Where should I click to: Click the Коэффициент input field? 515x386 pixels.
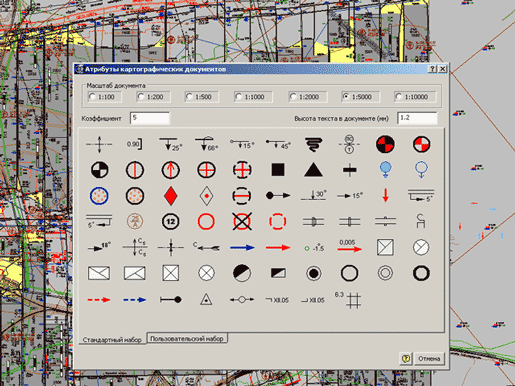(x=150, y=118)
